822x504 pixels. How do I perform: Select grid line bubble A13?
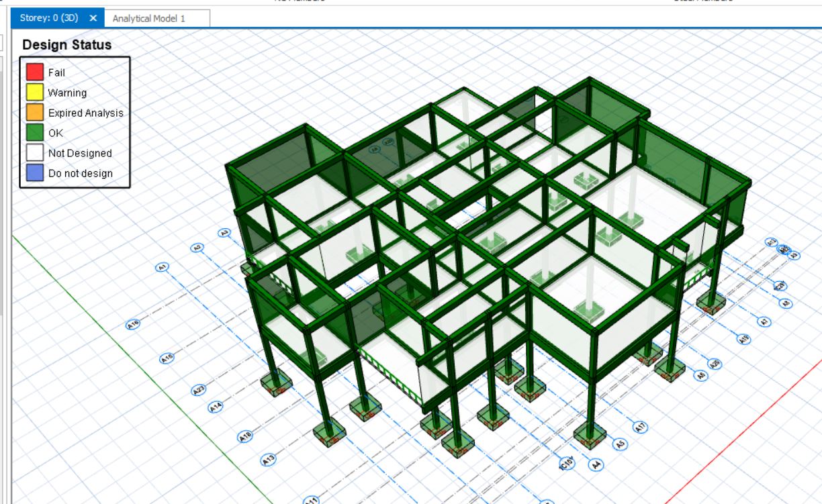269,460
